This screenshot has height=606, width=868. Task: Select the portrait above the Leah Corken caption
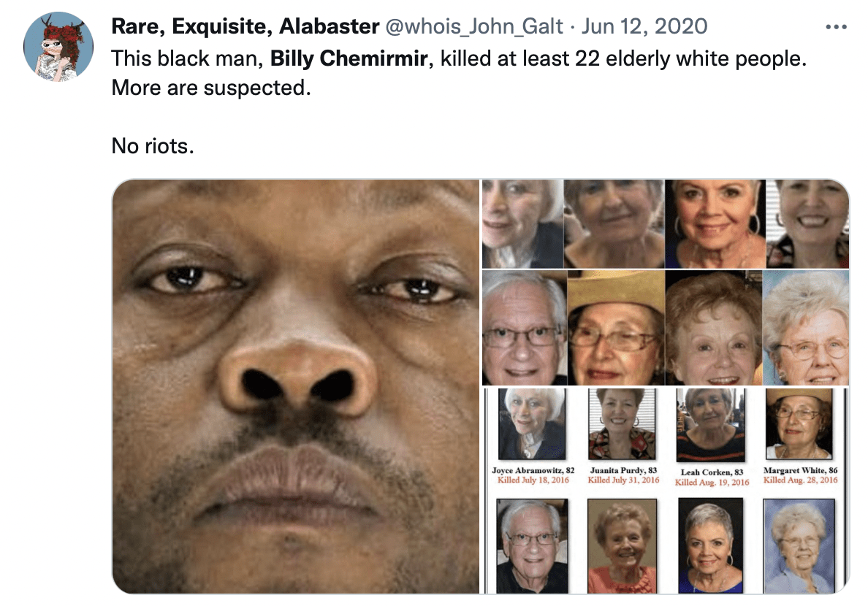click(x=711, y=425)
